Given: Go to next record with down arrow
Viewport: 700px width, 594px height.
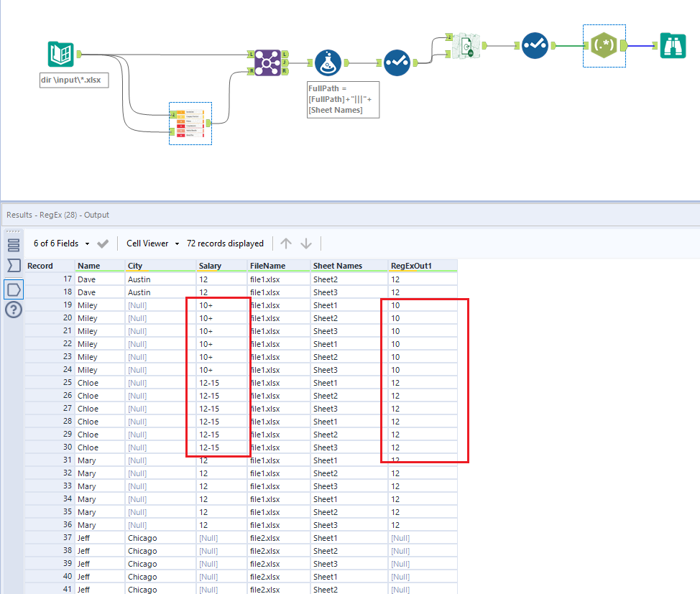Looking at the screenshot, I should 306,243.
